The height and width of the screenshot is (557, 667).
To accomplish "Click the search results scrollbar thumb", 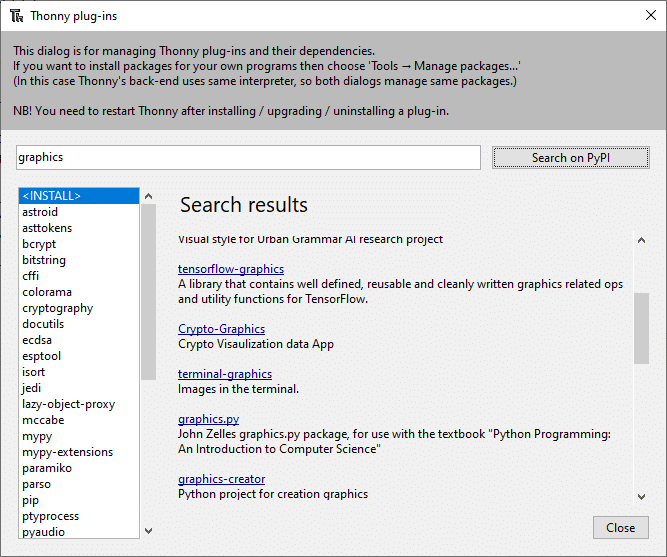I will click(641, 328).
